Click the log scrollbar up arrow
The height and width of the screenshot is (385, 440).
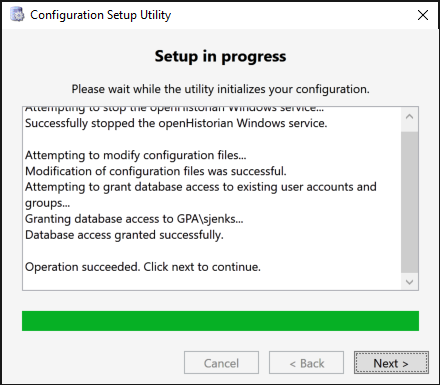[x=410, y=117]
